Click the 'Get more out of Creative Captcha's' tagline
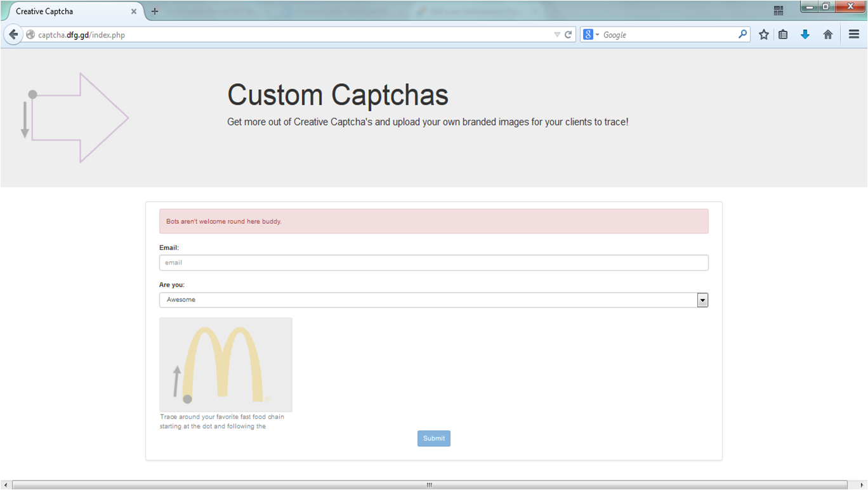 pos(428,122)
